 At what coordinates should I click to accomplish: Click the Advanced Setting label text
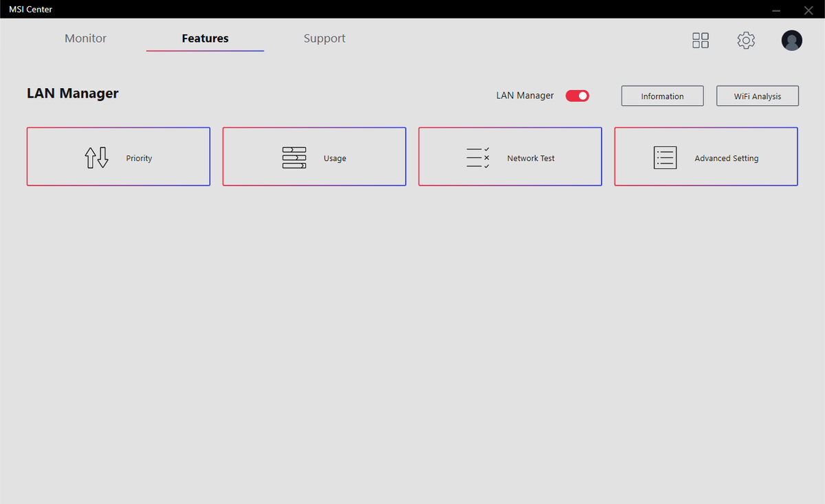pyautogui.click(x=727, y=158)
